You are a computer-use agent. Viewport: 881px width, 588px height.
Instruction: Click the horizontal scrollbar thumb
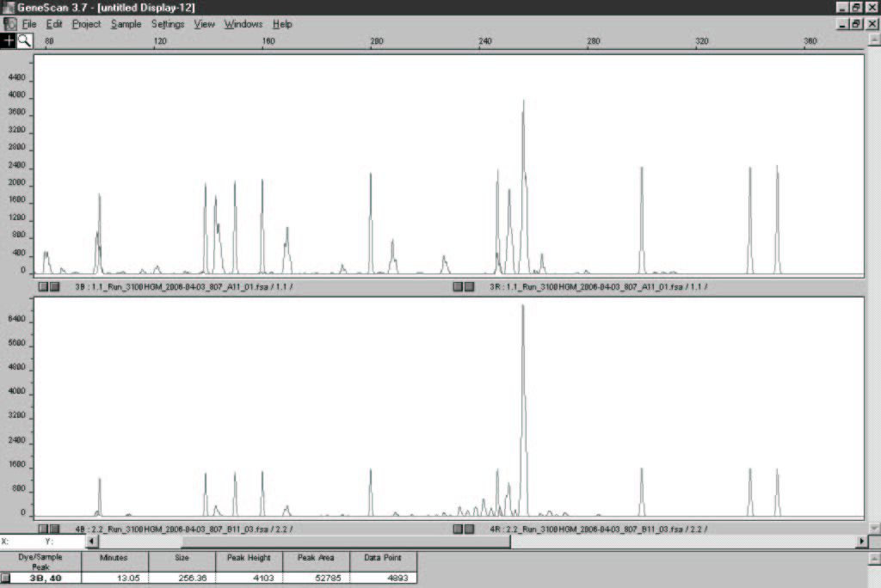pyautogui.click(x=344, y=542)
